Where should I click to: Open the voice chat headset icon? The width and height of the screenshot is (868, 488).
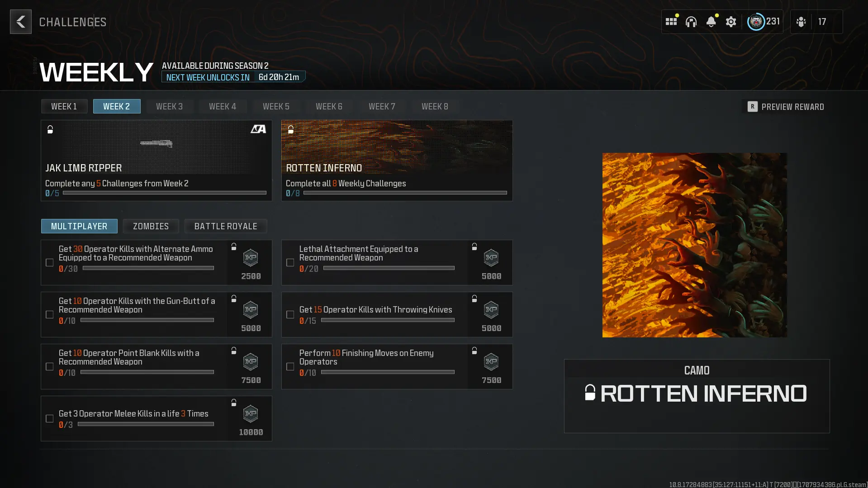[x=691, y=21]
